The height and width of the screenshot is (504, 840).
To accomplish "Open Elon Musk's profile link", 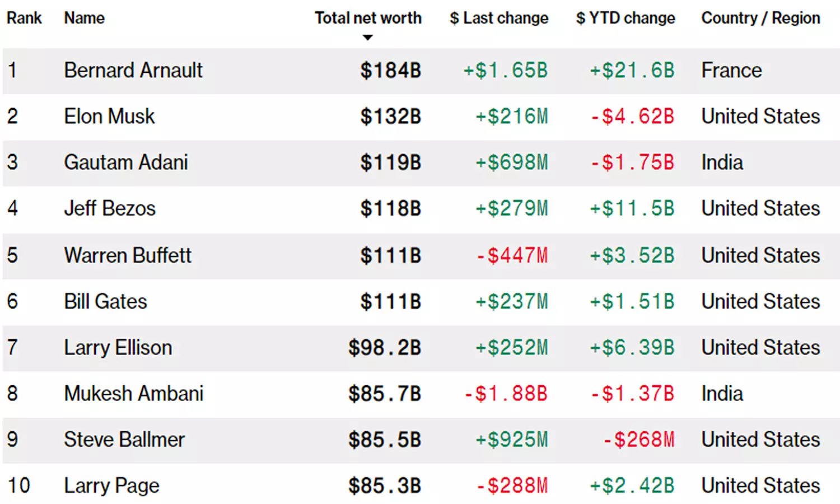I will click(x=109, y=116).
